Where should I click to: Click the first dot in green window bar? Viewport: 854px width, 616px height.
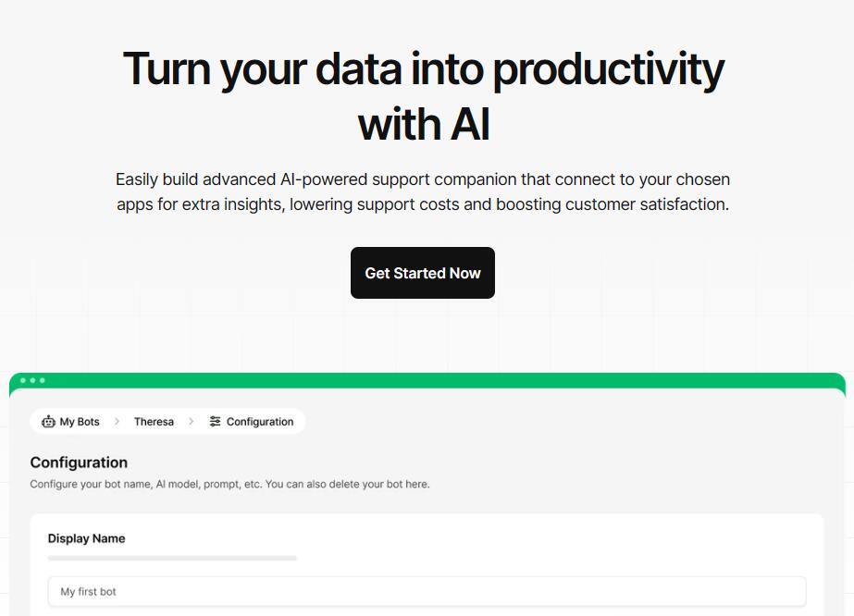click(x=23, y=380)
